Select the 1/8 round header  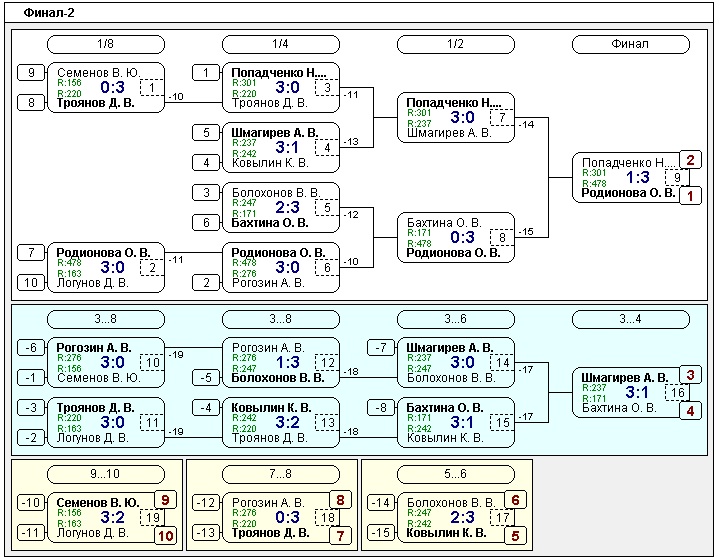click(105, 44)
